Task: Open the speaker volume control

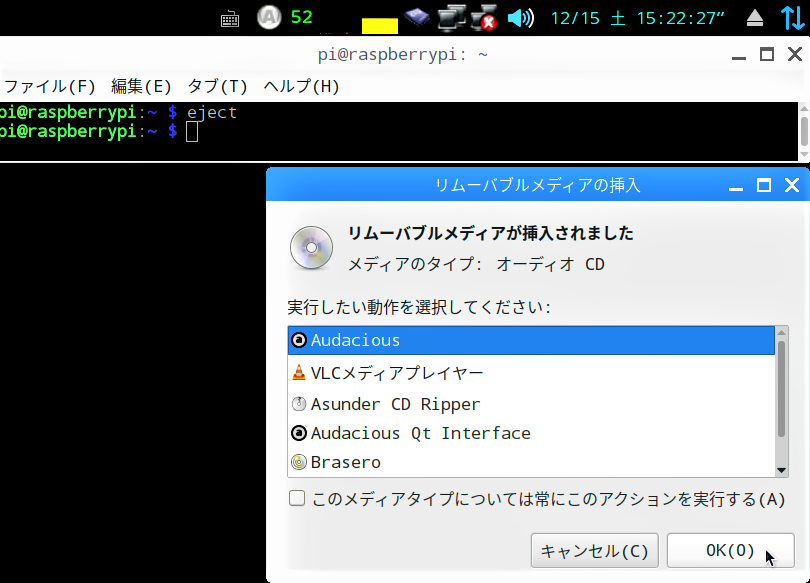Action: (520, 18)
